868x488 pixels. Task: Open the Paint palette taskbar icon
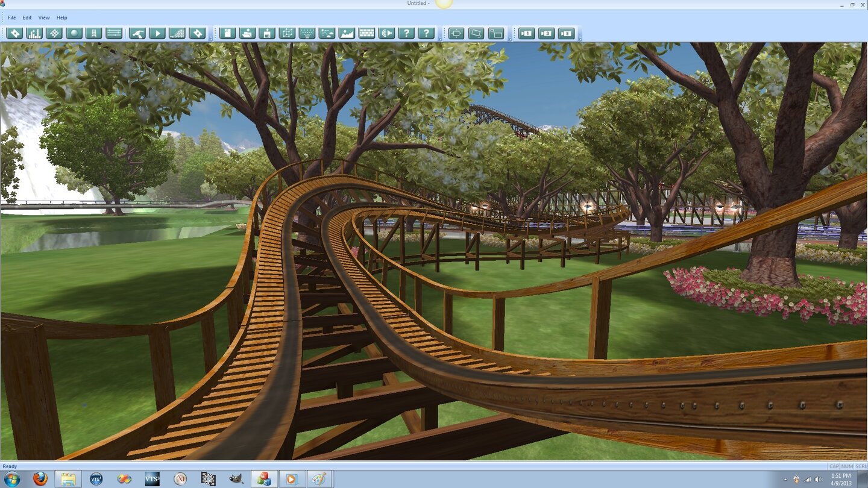(319, 479)
